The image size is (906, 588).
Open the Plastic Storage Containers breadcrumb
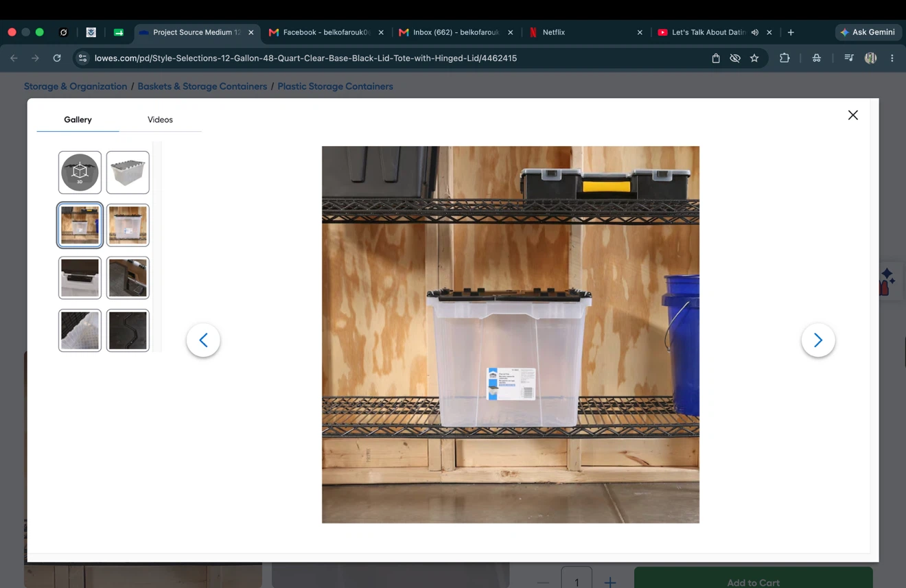coord(335,86)
